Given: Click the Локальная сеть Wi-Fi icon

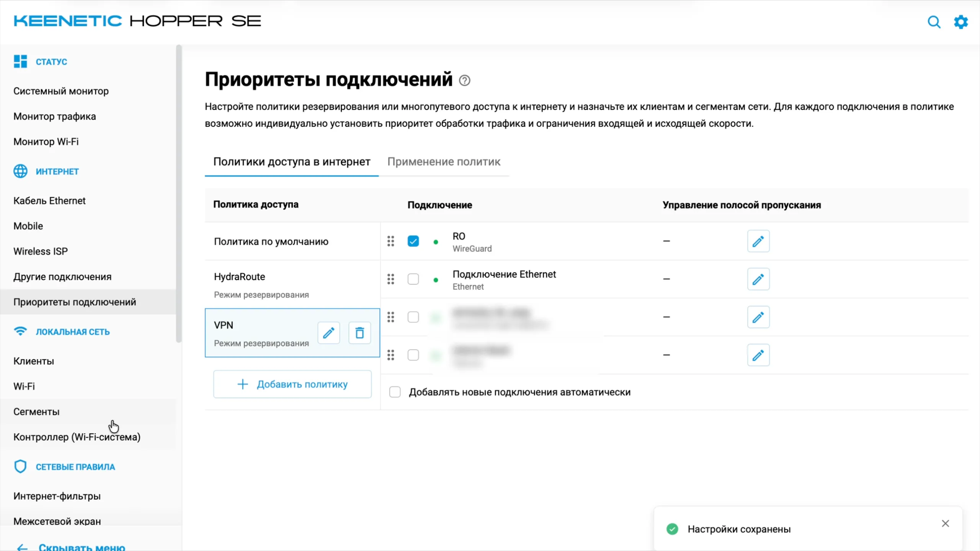Looking at the screenshot, I should (x=20, y=331).
